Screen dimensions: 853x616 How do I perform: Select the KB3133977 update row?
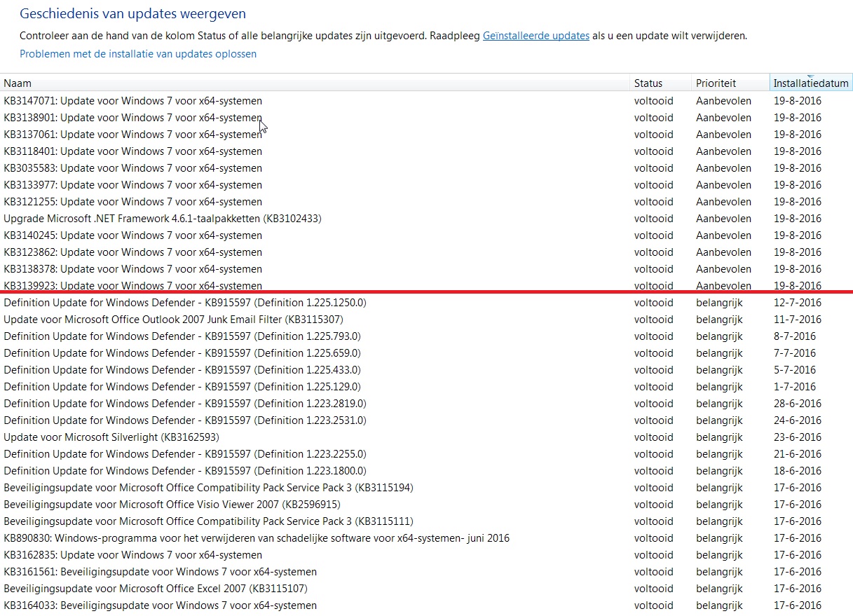click(426, 185)
